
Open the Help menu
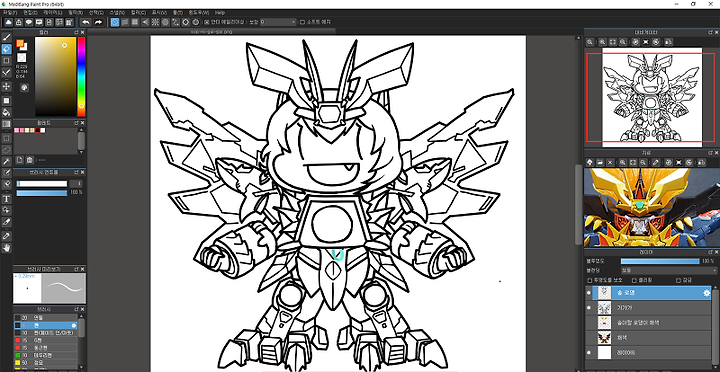coord(219,12)
